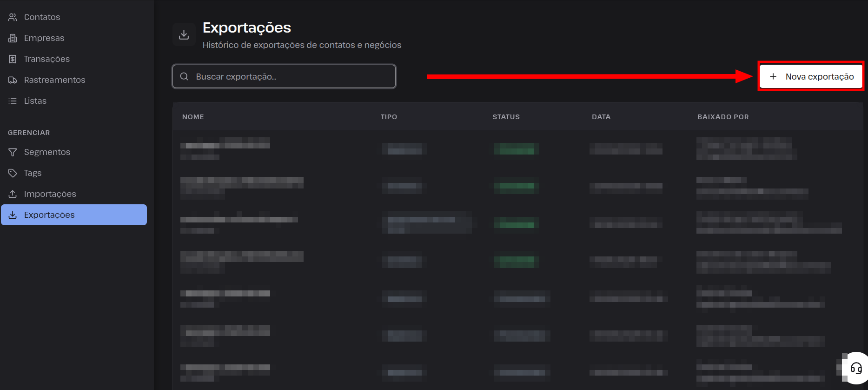Click the Transações dollar icon
This screenshot has height=390, width=868.
(x=13, y=59)
